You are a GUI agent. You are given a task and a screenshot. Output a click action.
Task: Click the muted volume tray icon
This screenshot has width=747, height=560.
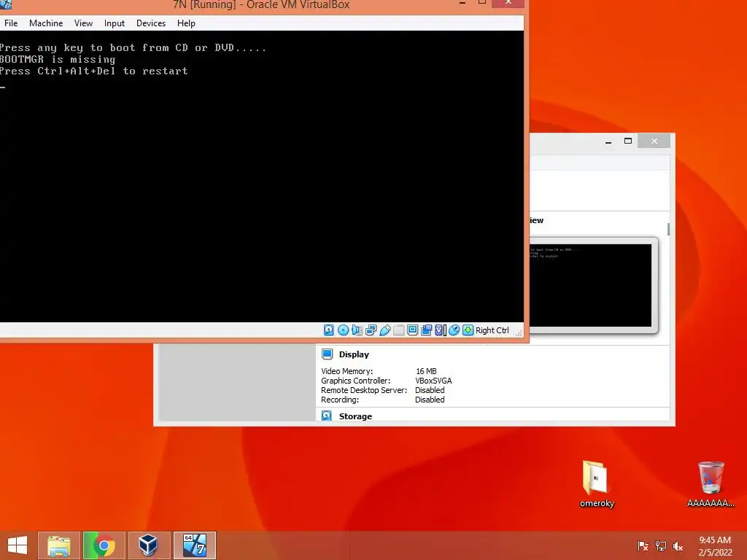678,545
